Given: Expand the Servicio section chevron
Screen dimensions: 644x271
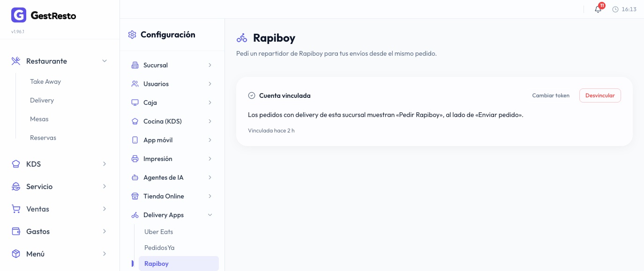Looking at the screenshot, I should pyautogui.click(x=105, y=186).
